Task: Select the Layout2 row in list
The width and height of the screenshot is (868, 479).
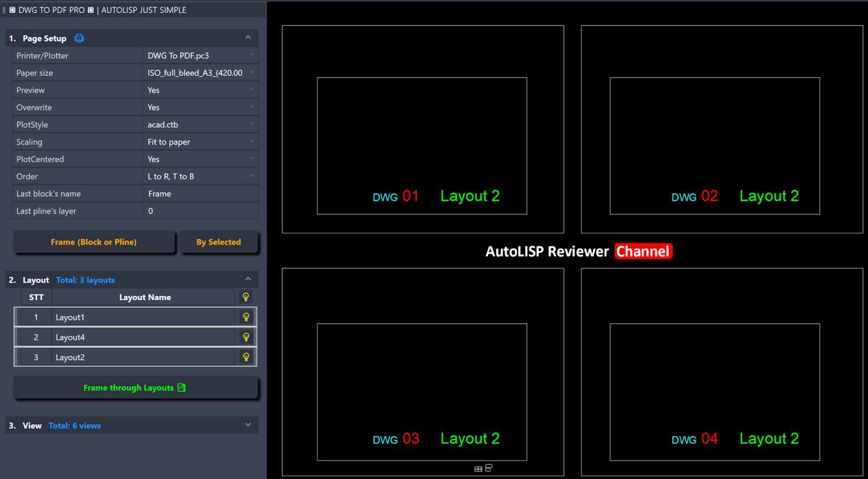Action: pos(135,357)
